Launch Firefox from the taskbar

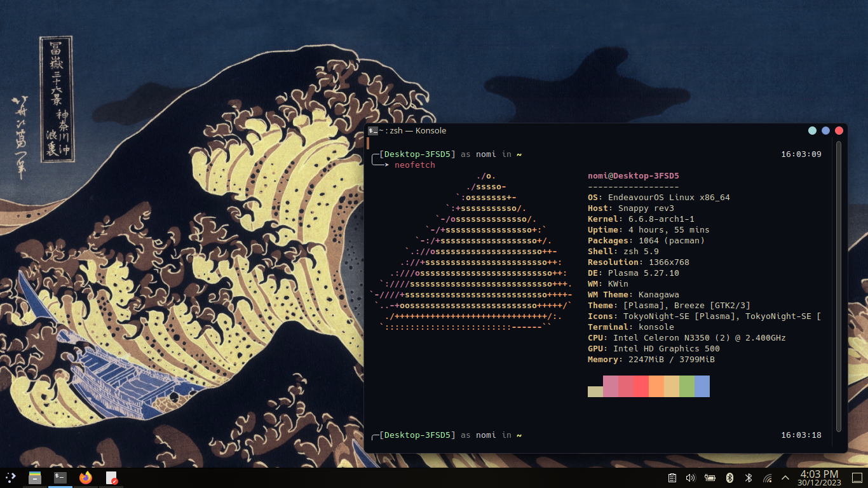coord(86,477)
